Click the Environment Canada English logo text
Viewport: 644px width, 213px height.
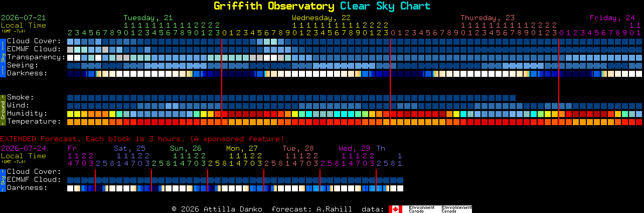(x=421, y=209)
